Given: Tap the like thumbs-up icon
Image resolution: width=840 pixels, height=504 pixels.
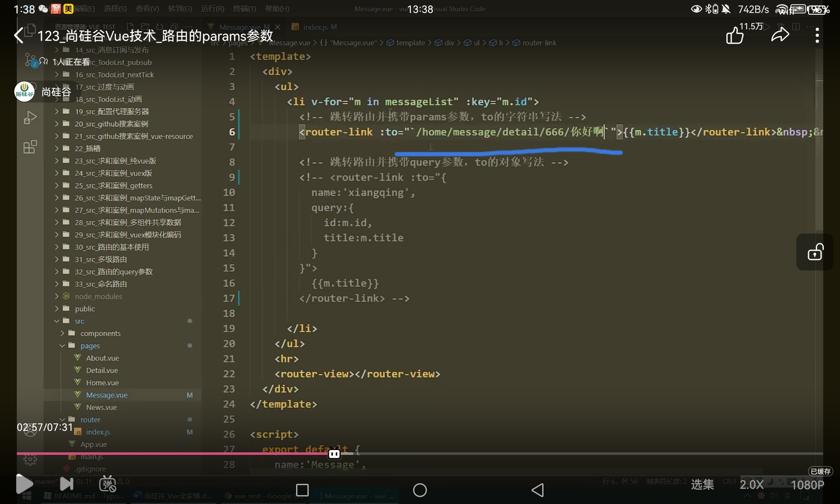Looking at the screenshot, I should (735, 35).
